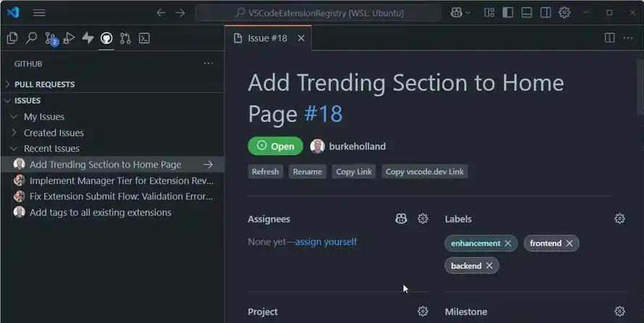Screen dimensions: 644x323
Task: Toggle the primary side bar visibility
Action: coord(508,12)
